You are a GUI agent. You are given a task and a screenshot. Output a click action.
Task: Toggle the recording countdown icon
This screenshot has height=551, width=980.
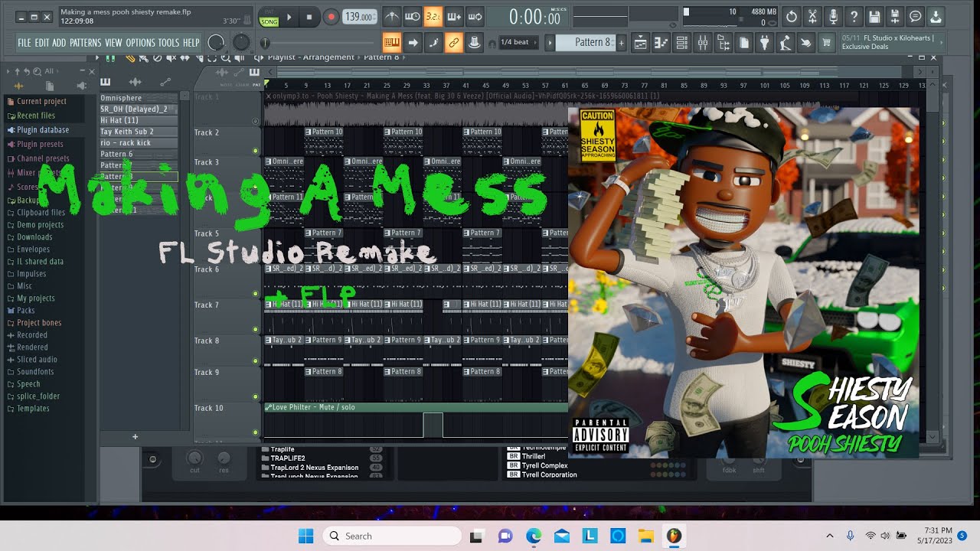coord(433,16)
